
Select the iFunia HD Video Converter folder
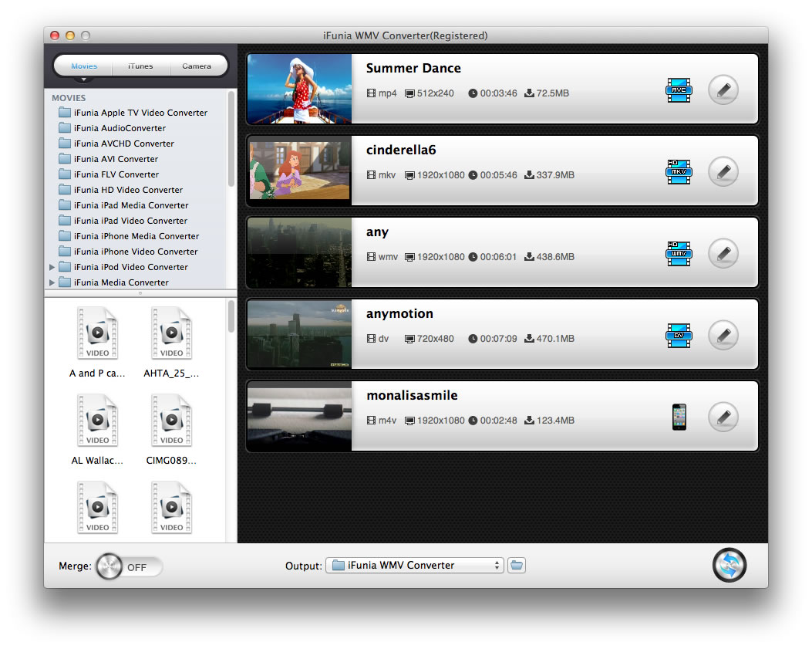[x=121, y=190]
